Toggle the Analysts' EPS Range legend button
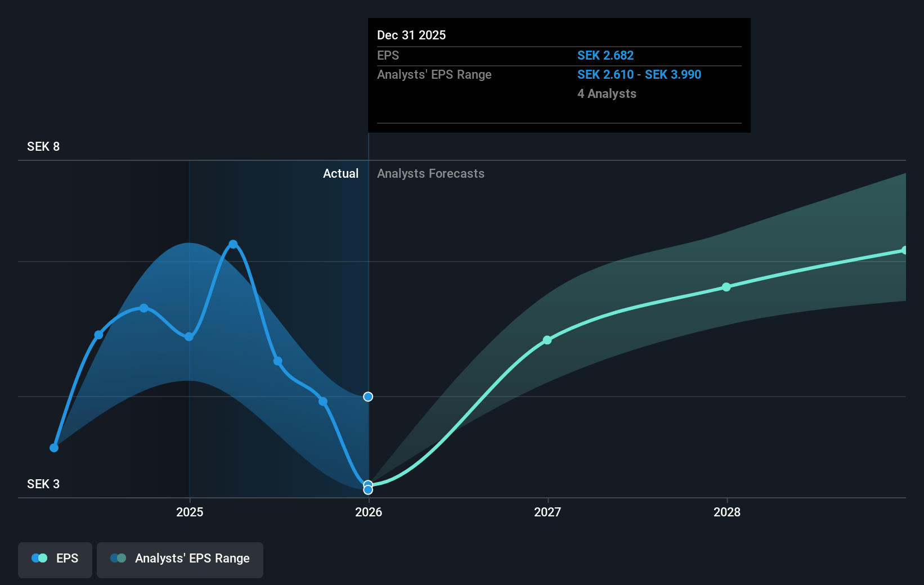Screen dimensions: 924x585 click(180, 559)
